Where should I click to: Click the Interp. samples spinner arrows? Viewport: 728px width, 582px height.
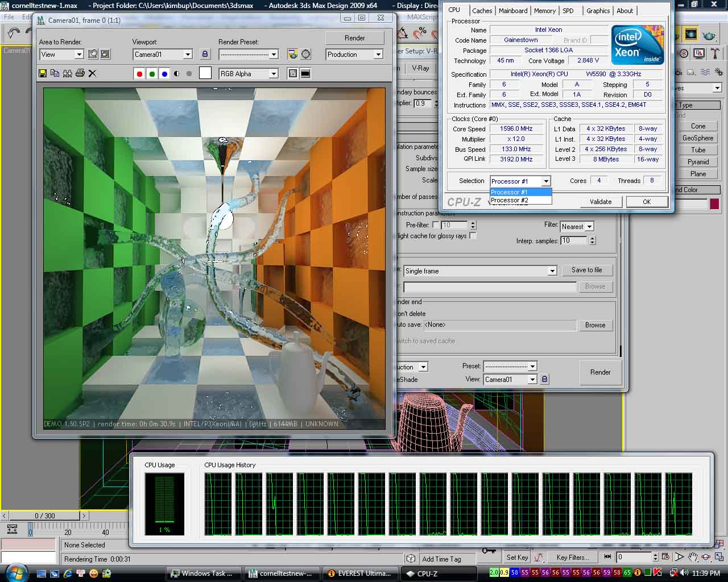(x=592, y=240)
